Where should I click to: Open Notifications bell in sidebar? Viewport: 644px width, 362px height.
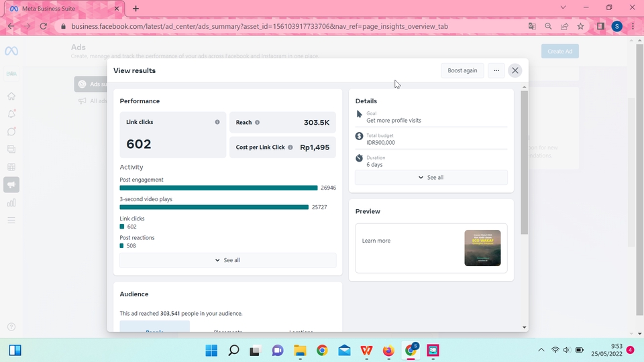11,114
